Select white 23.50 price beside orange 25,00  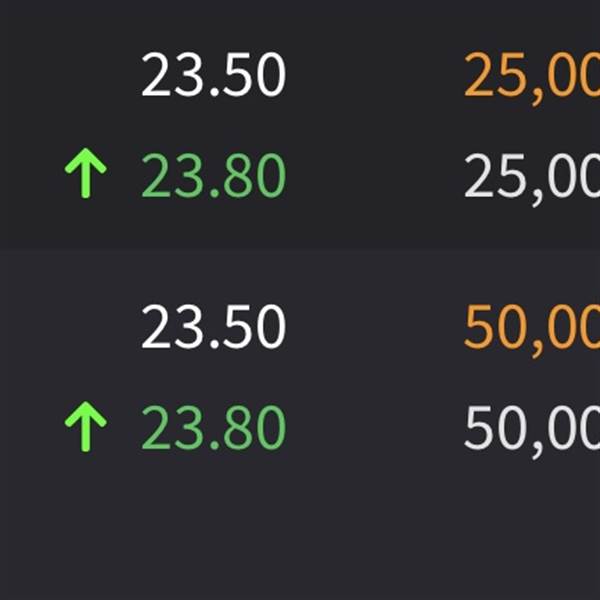[x=214, y=74]
